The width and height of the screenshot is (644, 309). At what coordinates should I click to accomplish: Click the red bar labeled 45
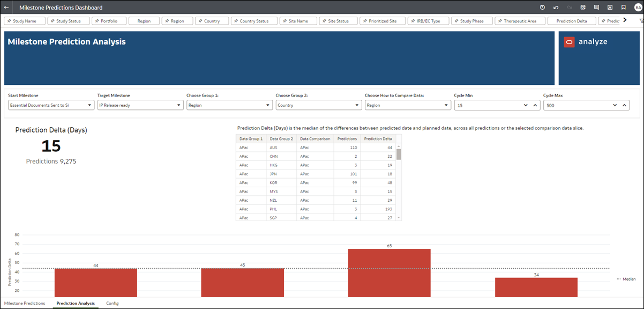(242, 283)
